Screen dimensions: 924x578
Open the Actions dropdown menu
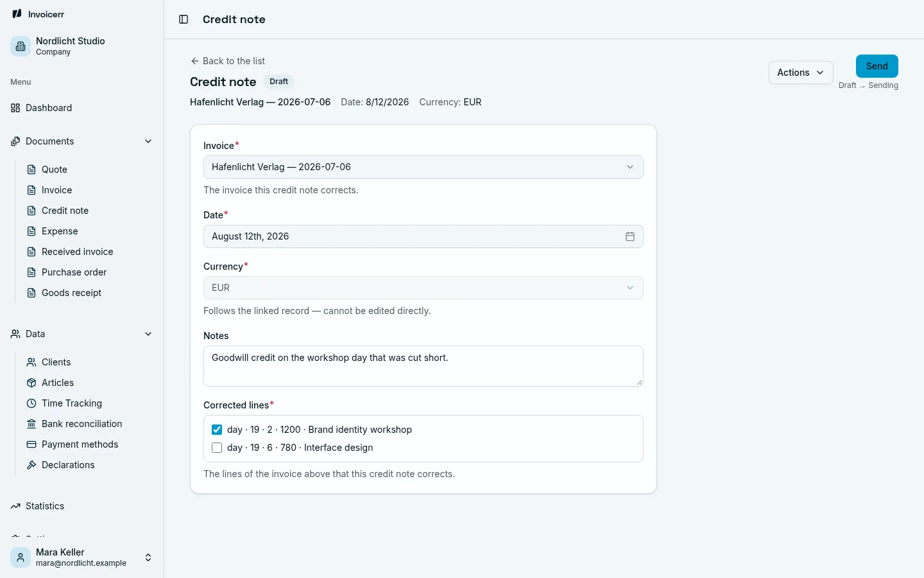pyautogui.click(x=801, y=73)
